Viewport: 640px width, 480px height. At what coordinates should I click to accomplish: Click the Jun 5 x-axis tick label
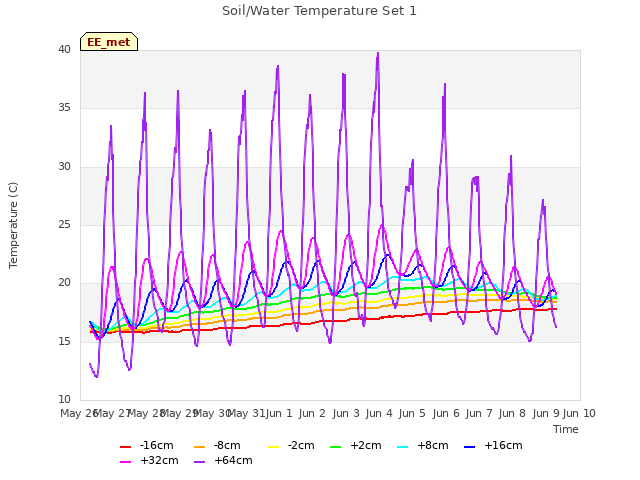412,413
